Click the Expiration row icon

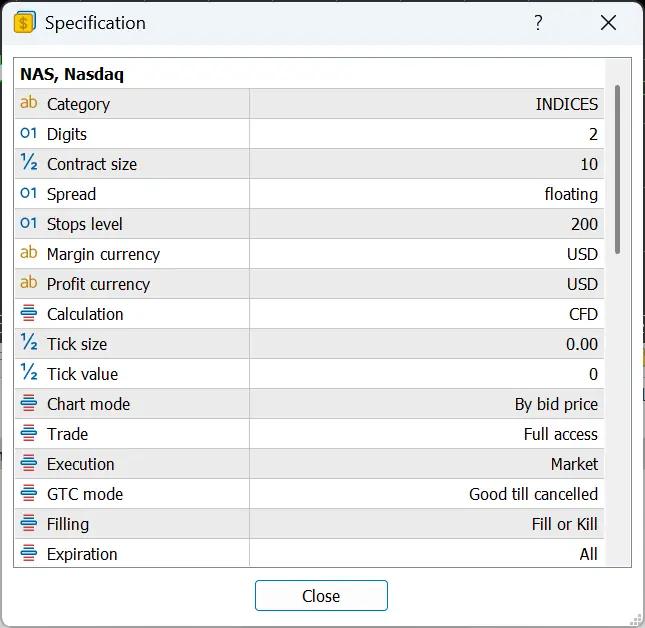point(29,553)
